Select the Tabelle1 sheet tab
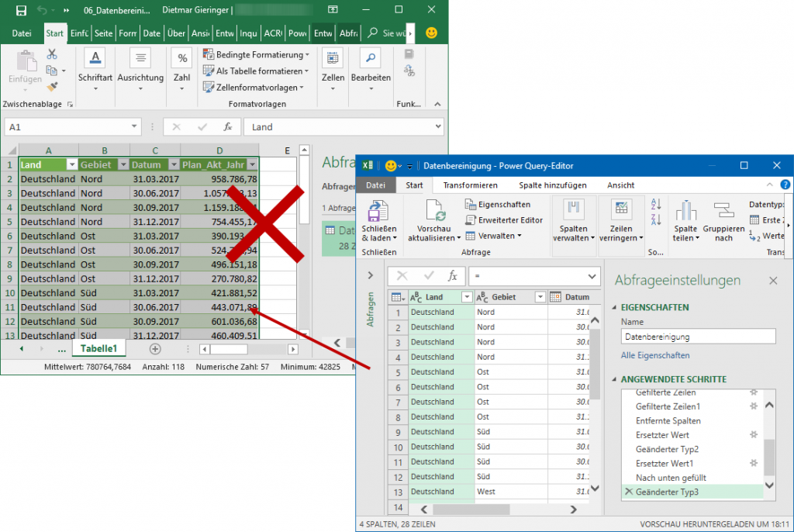The image size is (794, 532). tap(99, 348)
